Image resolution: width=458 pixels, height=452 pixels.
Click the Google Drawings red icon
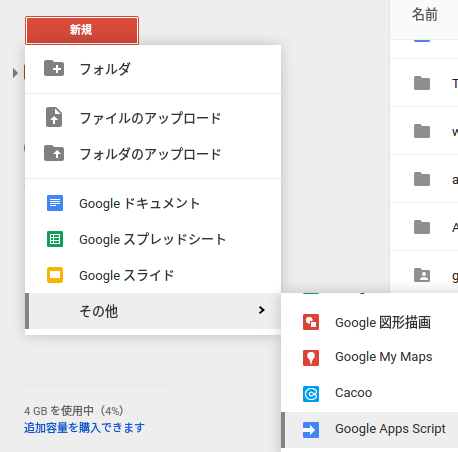point(311,322)
